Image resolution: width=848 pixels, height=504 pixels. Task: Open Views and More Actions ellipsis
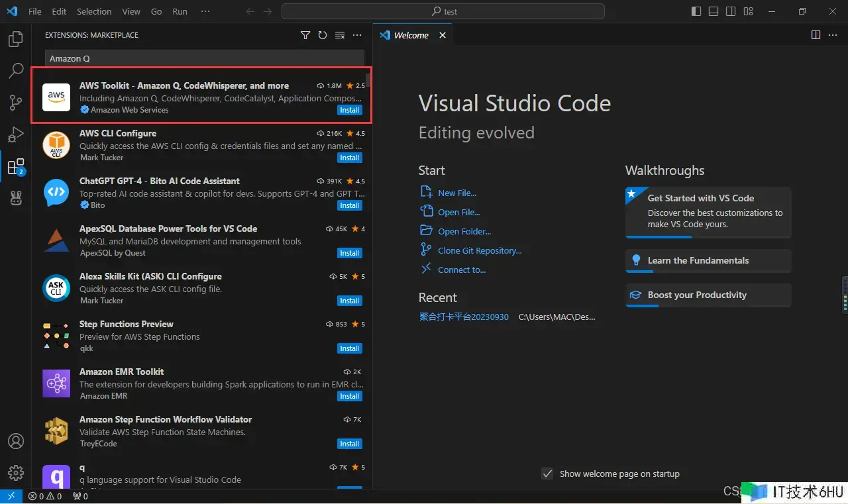click(x=357, y=35)
